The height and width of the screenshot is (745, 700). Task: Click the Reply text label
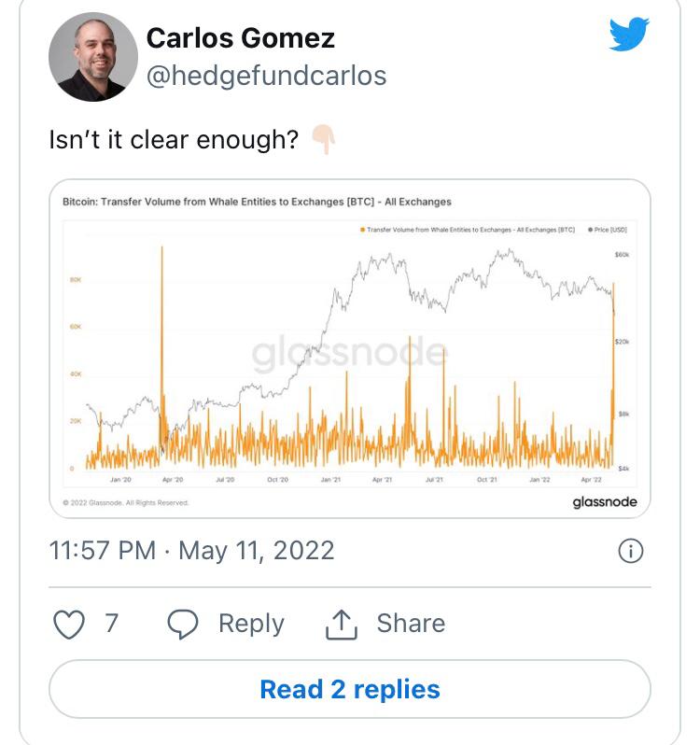tap(250, 624)
